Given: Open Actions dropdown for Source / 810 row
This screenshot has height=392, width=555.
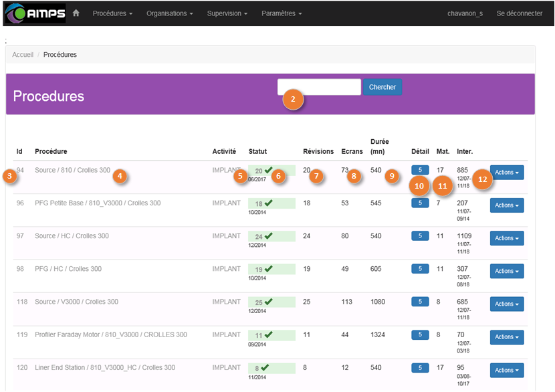Looking at the screenshot, I should (507, 173).
